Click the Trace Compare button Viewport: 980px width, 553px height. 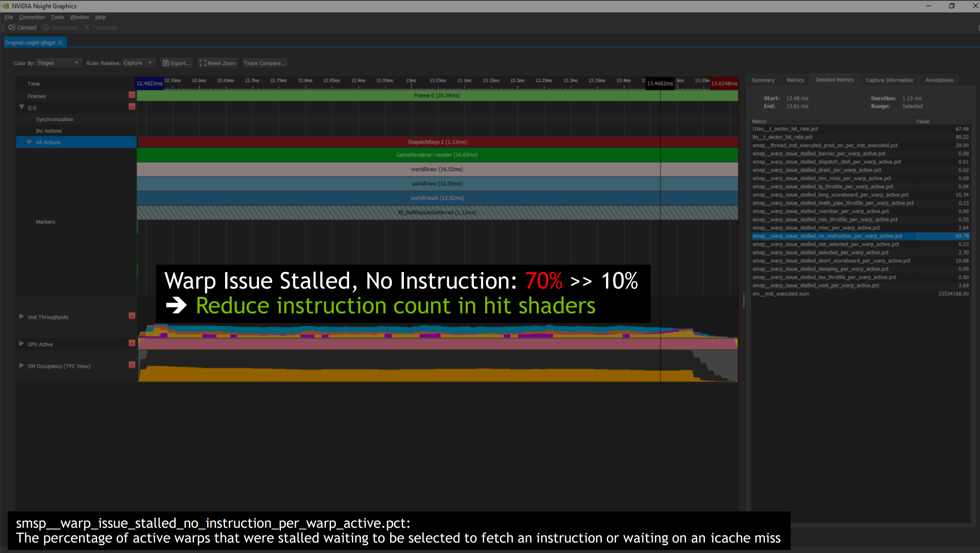(265, 63)
